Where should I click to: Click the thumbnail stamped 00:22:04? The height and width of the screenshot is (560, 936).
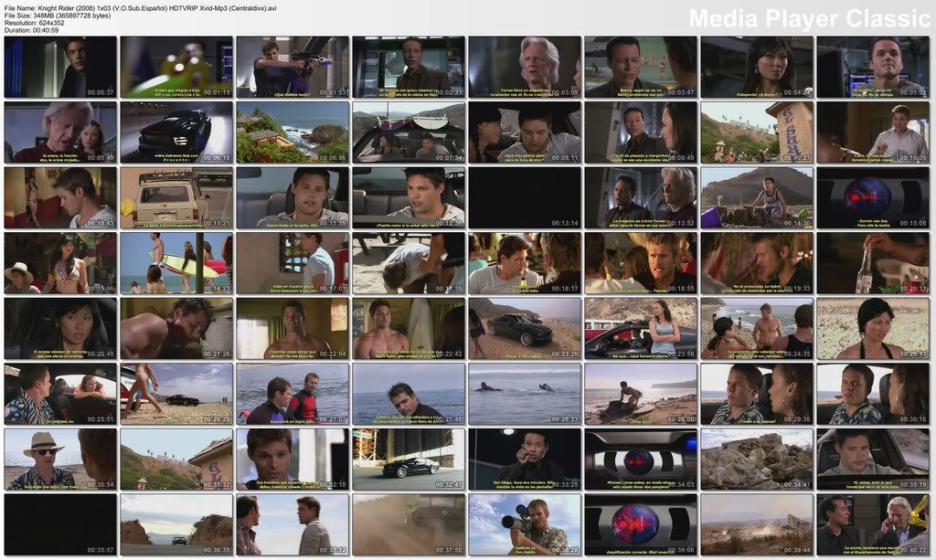pos(292,329)
